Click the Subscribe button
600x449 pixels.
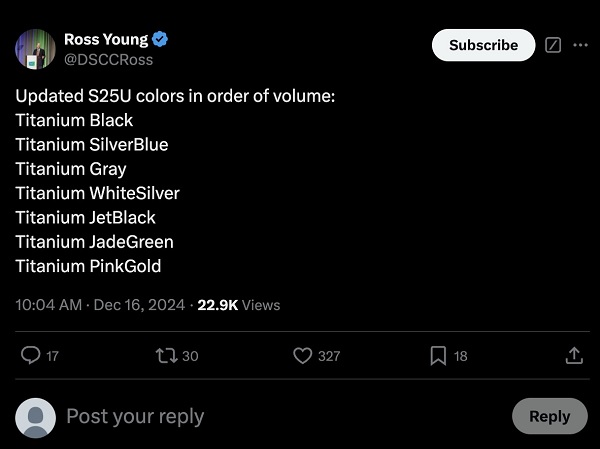(483, 45)
